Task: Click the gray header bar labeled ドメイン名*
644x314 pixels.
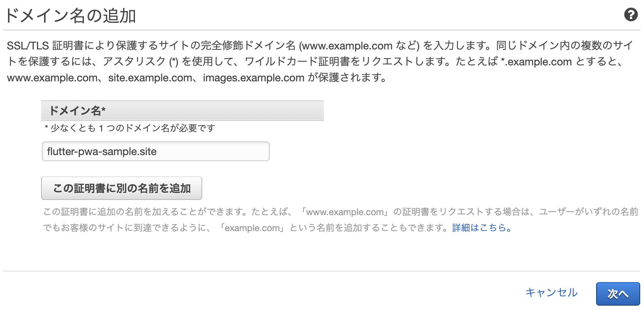Action: click(x=182, y=111)
